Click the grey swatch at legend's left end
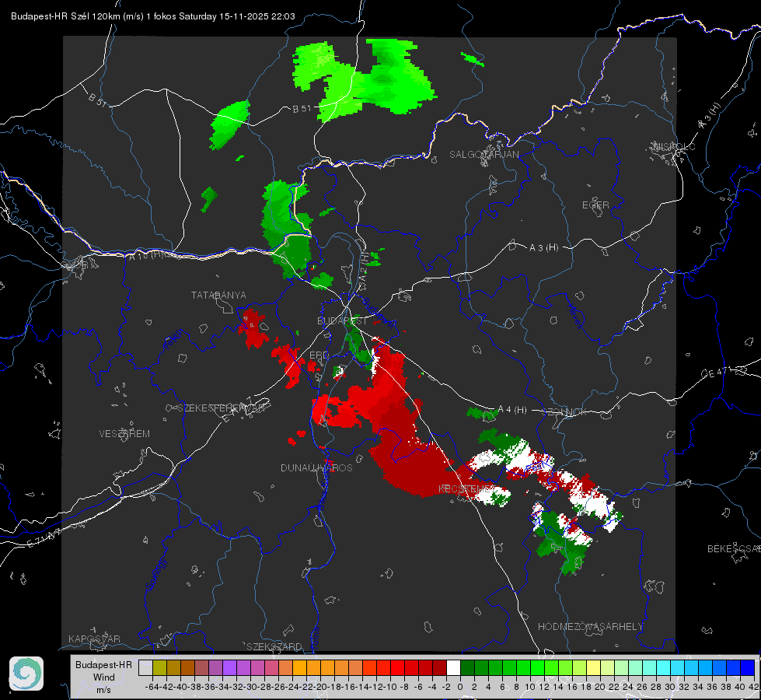 pos(145,667)
